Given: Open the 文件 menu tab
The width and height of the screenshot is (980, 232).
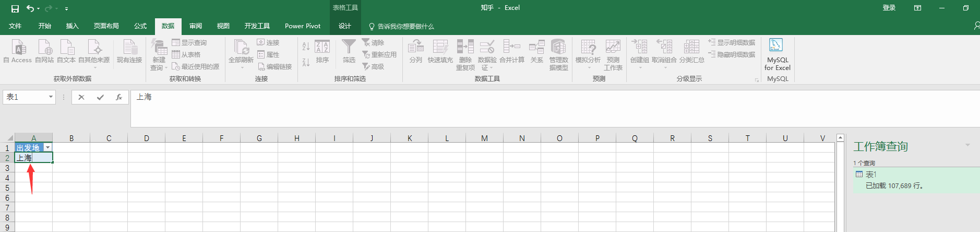Looking at the screenshot, I should tap(15, 26).
